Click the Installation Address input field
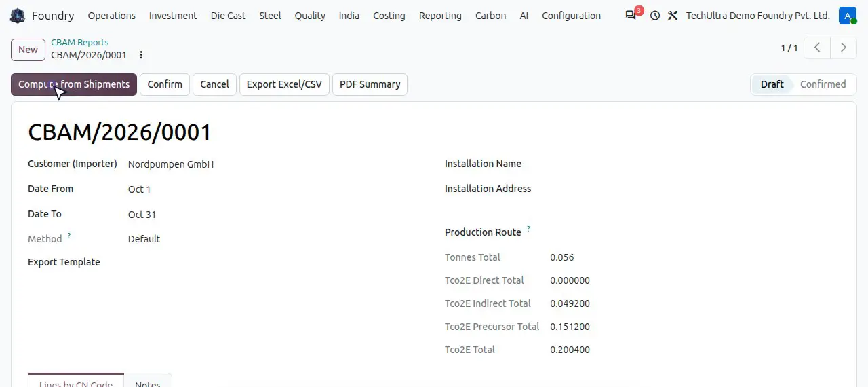This screenshot has width=868, height=387. tap(695, 189)
